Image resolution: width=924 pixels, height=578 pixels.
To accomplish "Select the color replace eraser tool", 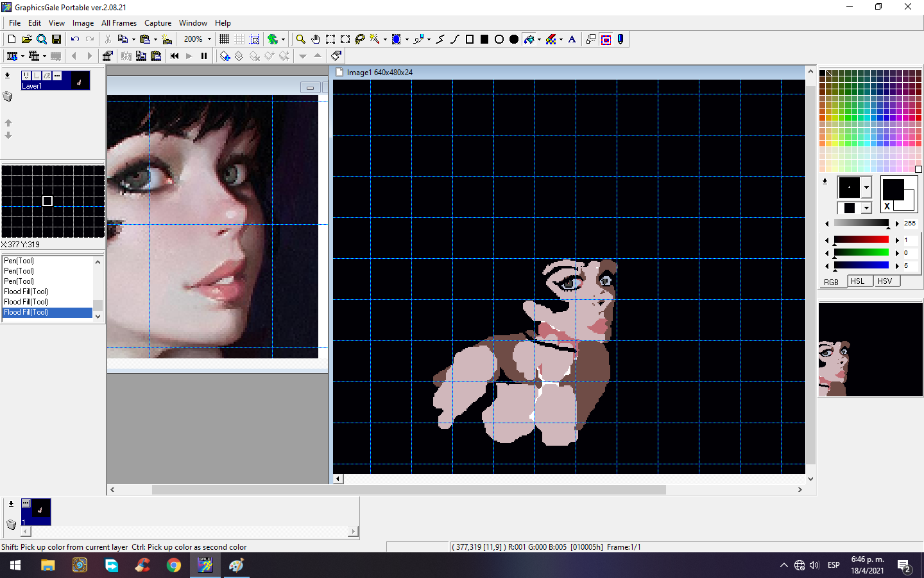I will pos(551,39).
